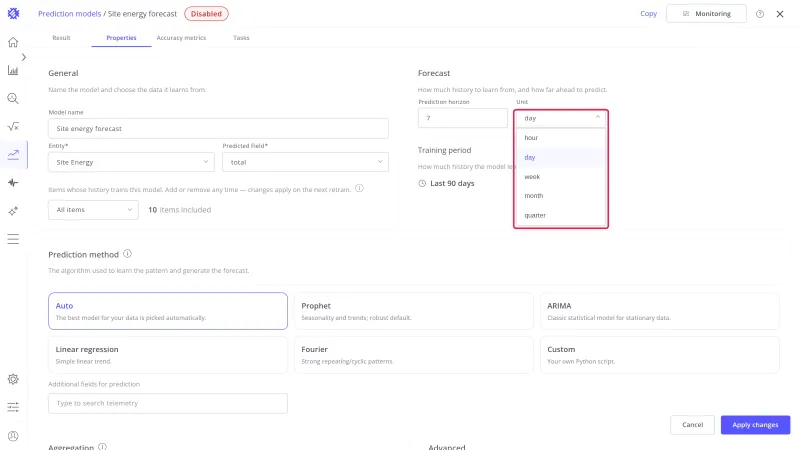Screen dimensions: 800x450
Task: Click the Last 90 days text
Action: coord(452,183)
